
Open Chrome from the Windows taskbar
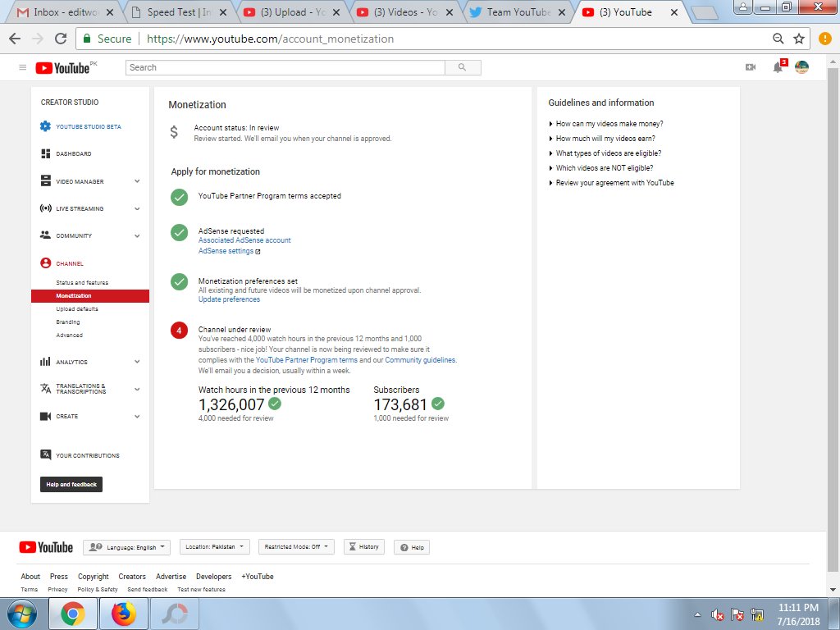[73, 614]
